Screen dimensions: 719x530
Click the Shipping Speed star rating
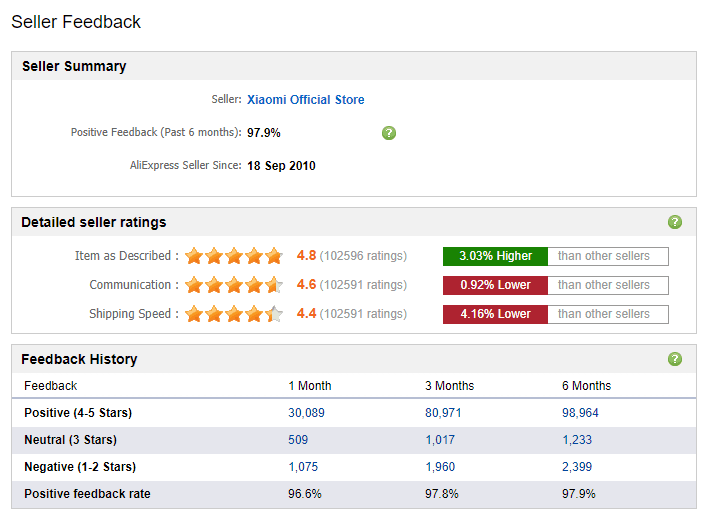coord(234,314)
